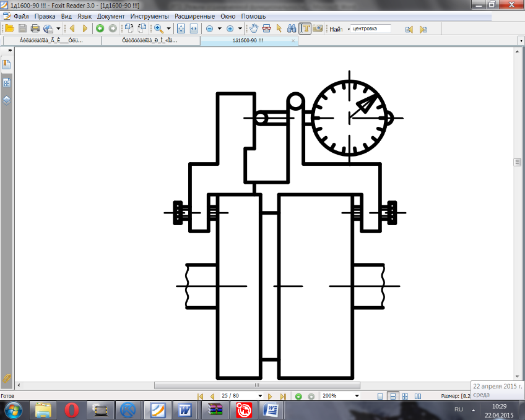Open 200% zoom level dropdown
This screenshot has width=525, height=420.
[x=357, y=396]
